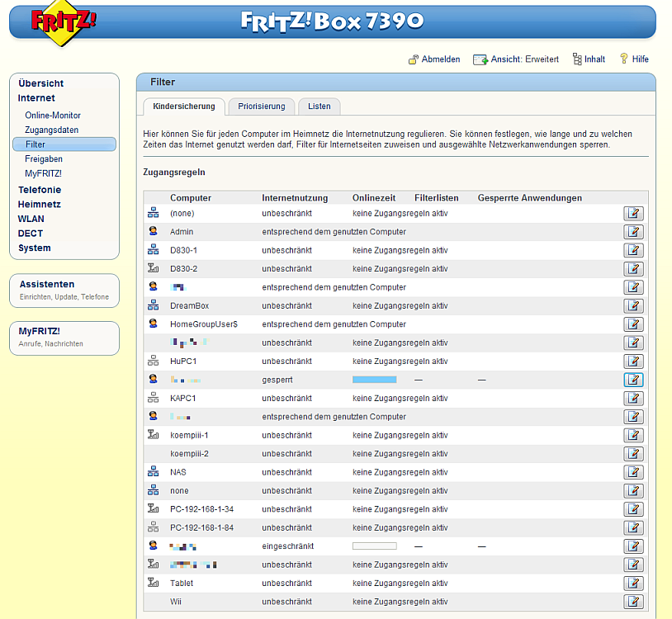Open DECT menu section
Viewport: 672px width, 619px height.
coord(31,234)
